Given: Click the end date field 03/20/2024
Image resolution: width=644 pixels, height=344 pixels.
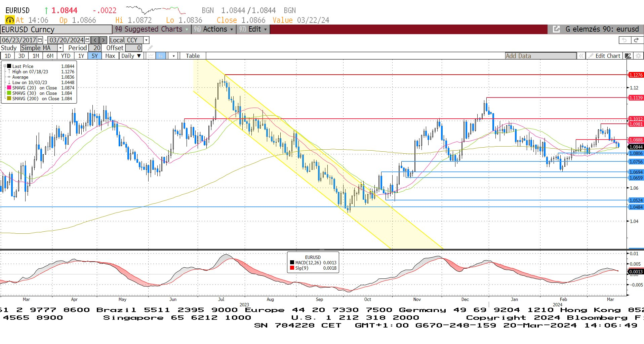Looking at the screenshot, I should 67,40.
